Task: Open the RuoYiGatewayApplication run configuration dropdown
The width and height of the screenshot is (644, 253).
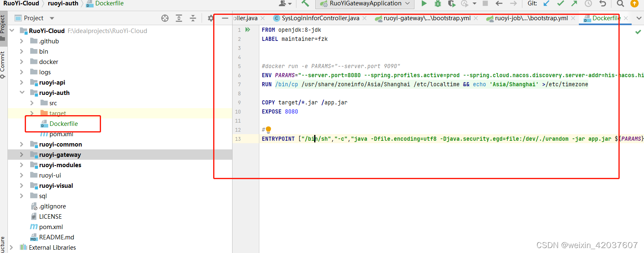Action: coord(364,3)
